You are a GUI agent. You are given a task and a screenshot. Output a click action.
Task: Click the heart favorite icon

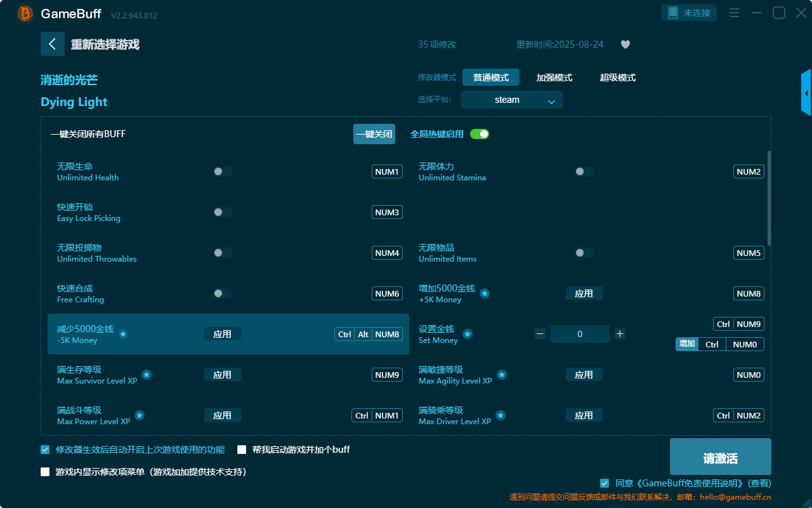point(625,44)
